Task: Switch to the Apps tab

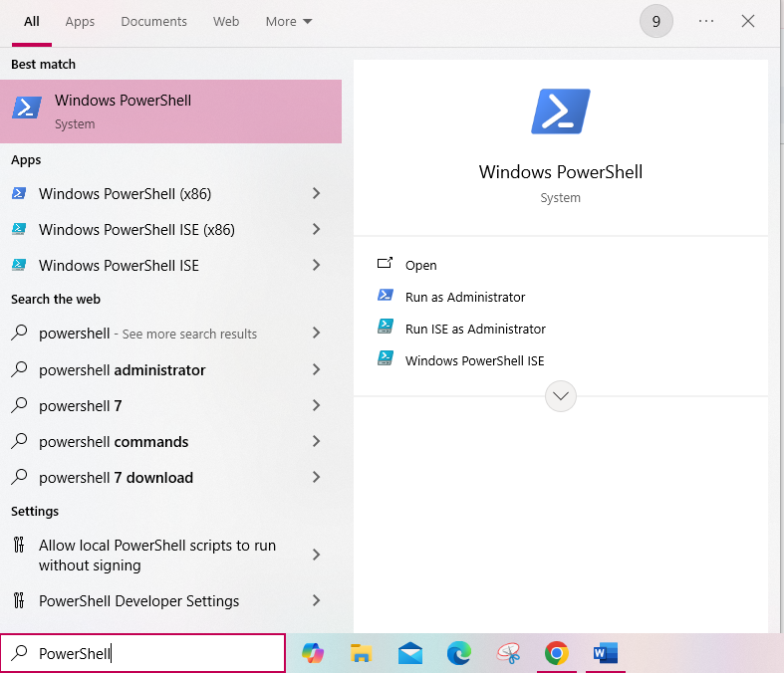Action: coord(80,21)
